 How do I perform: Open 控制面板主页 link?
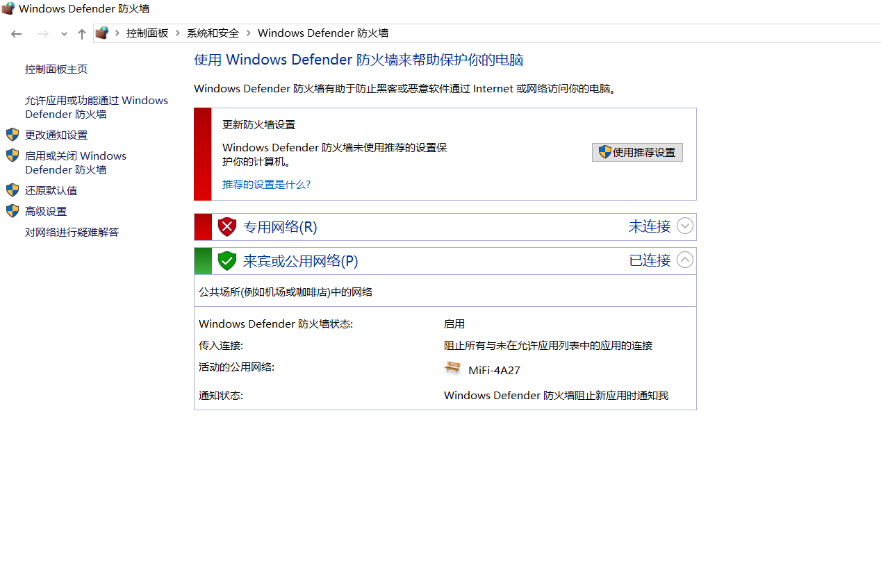click(x=56, y=69)
